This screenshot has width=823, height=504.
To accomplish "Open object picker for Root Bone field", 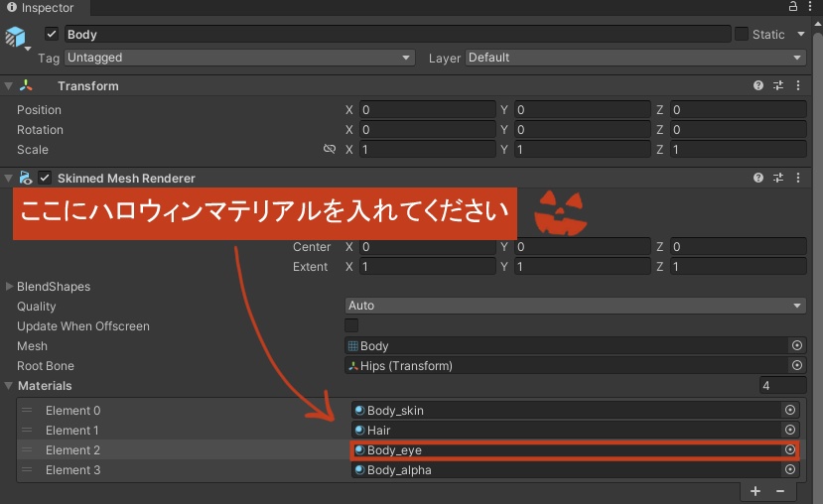I will [797, 365].
